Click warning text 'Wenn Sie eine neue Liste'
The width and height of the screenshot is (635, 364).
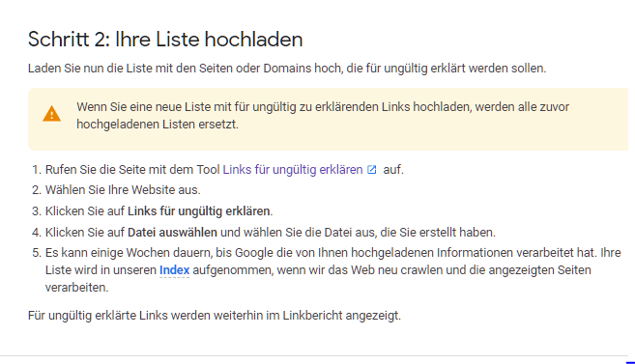tap(323, 107)
